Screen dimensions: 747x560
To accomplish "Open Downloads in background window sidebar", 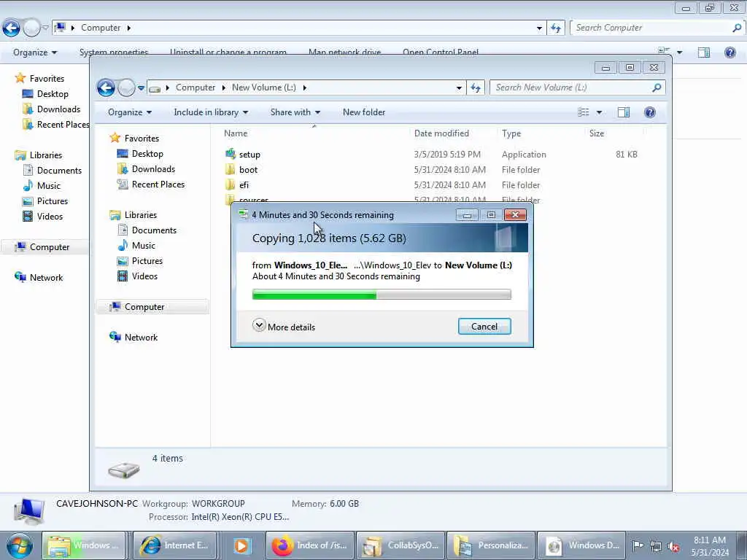I will [58, 109].
